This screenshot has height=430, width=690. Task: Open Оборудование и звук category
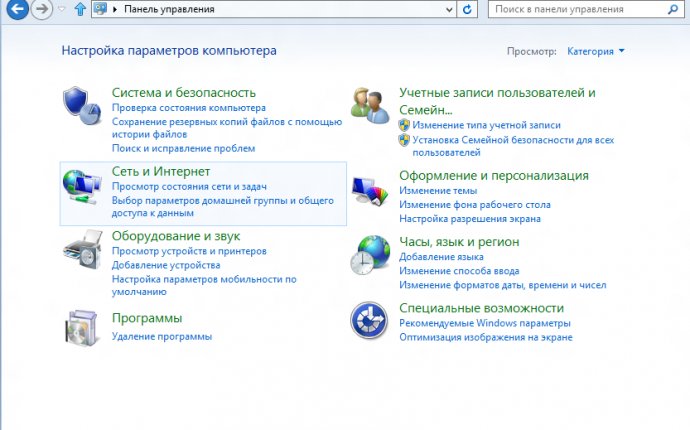pos(176,236)
